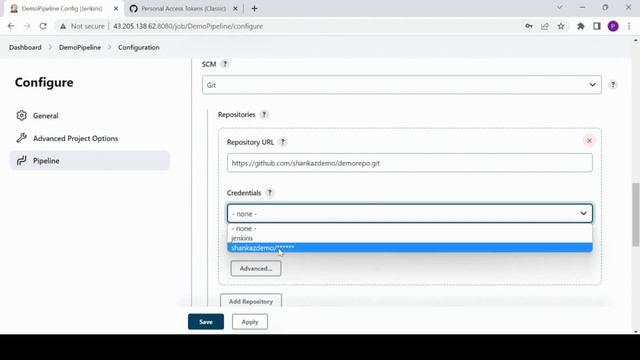Save the pipeline configuration
This screenshot has width=640, height=360.
pos(206,322)
